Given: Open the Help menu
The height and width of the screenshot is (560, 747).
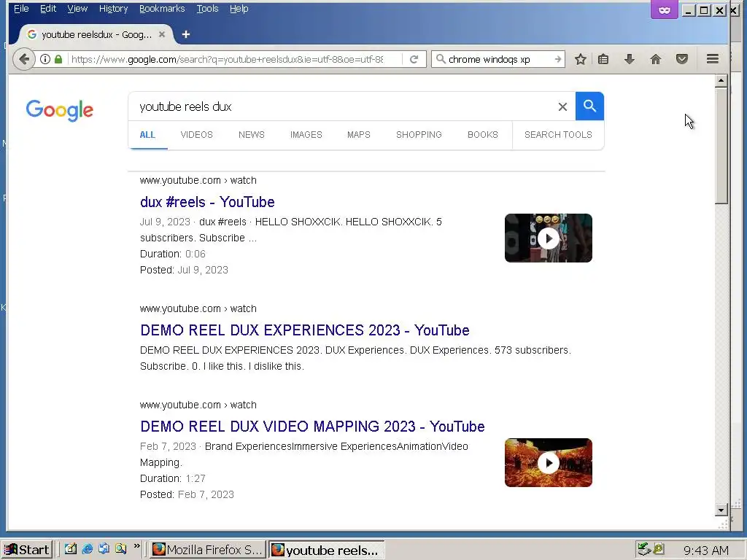Looking at the screenshot, I should [239, 9].
